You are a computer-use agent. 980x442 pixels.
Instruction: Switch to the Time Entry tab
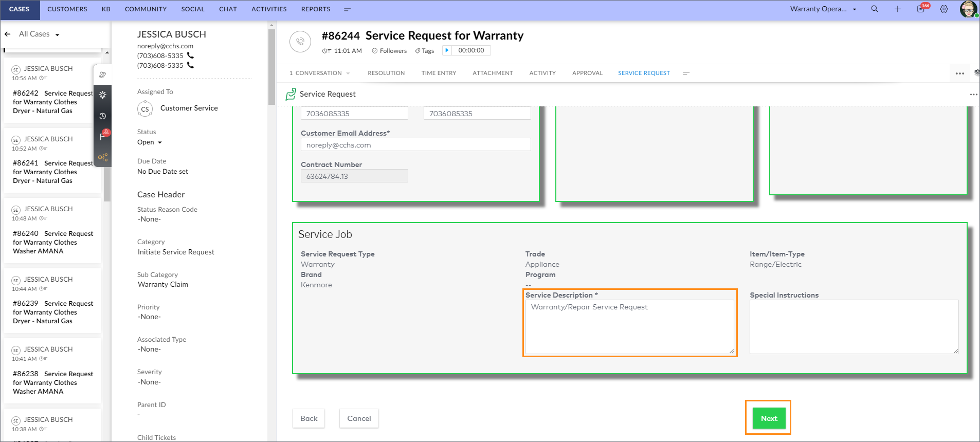(x=439, y=73)
